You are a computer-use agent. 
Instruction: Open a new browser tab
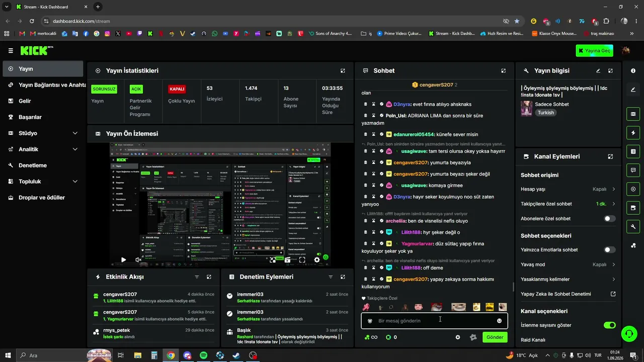[x=98, y=7]
